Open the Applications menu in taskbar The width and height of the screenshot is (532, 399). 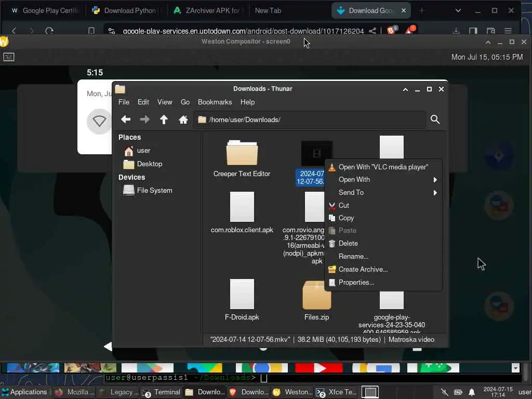pos(26,392)
